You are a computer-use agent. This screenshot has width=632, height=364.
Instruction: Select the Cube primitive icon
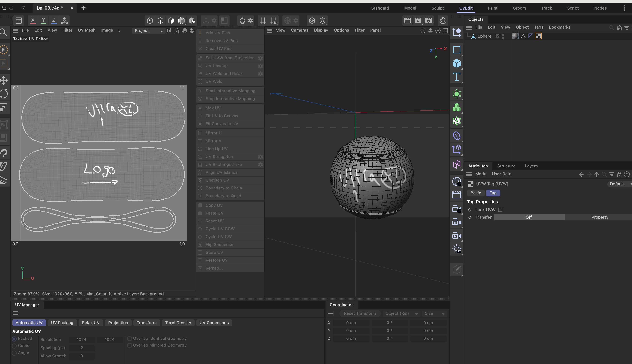pos(456,63)
